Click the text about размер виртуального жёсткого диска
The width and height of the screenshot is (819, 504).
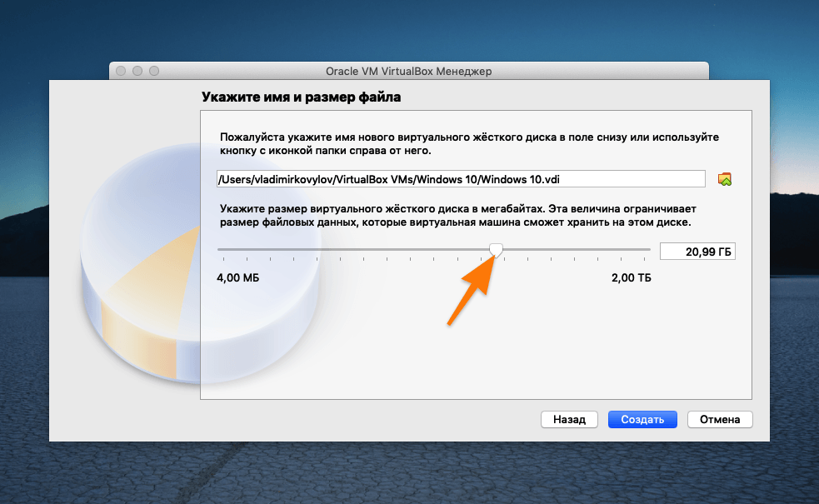(458, 215)
